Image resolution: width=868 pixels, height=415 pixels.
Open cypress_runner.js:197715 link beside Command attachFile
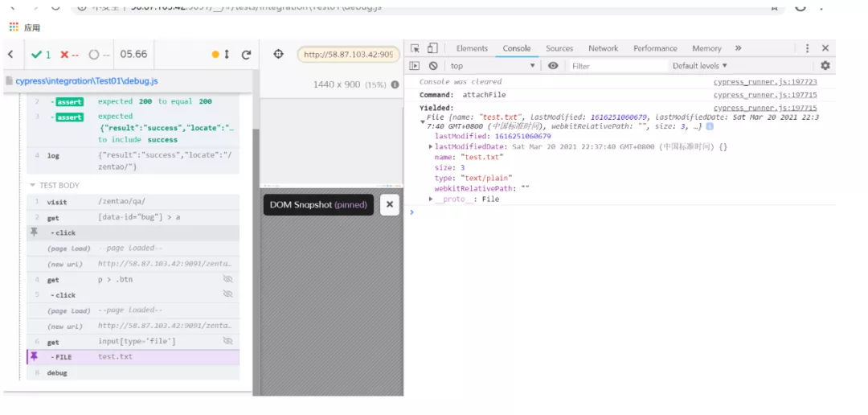765,95
